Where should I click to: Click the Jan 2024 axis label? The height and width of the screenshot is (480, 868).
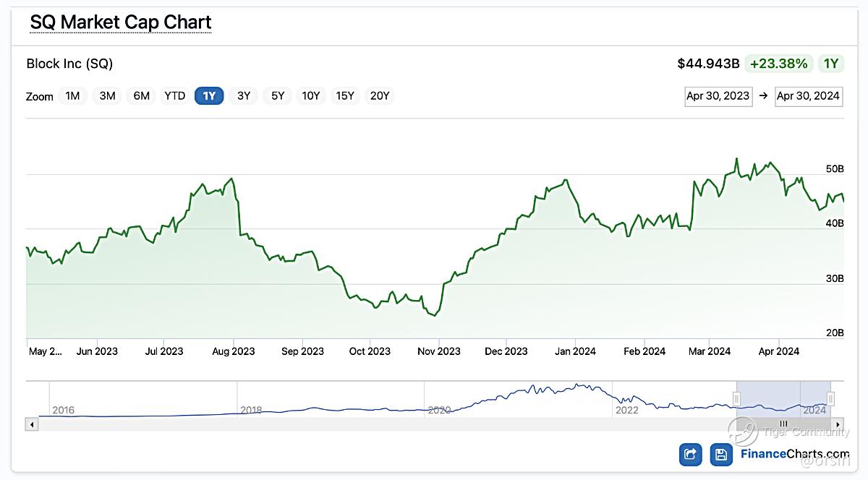point(575,351)
